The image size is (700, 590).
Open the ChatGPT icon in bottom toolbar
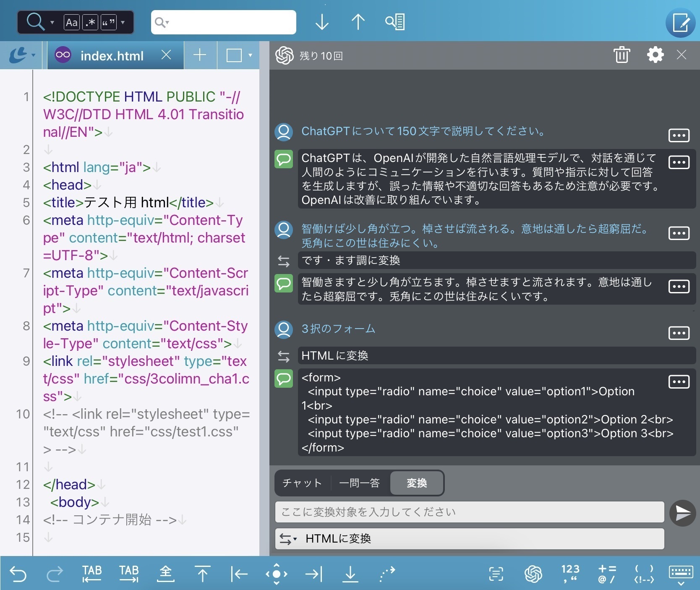coord(533,574)
